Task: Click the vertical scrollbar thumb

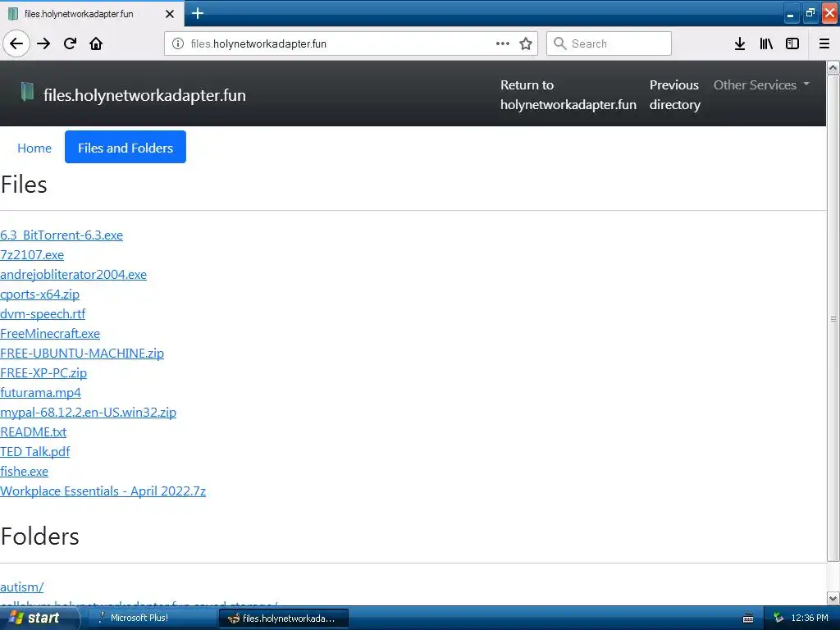Action: (833, 318)
